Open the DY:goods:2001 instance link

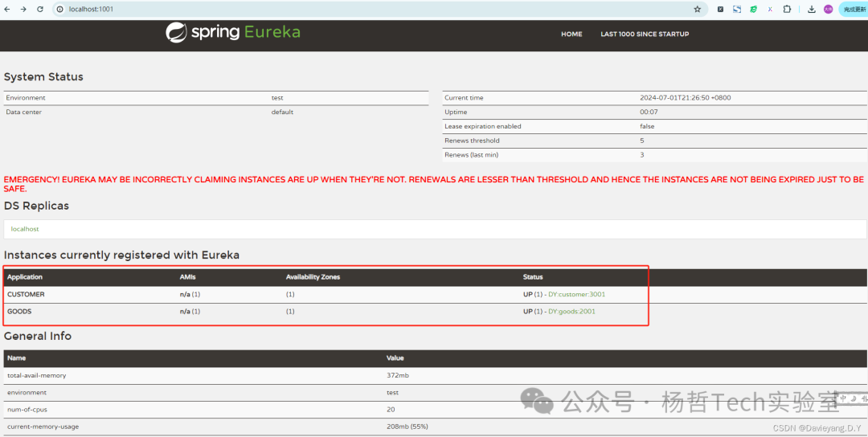coord(572,312)
